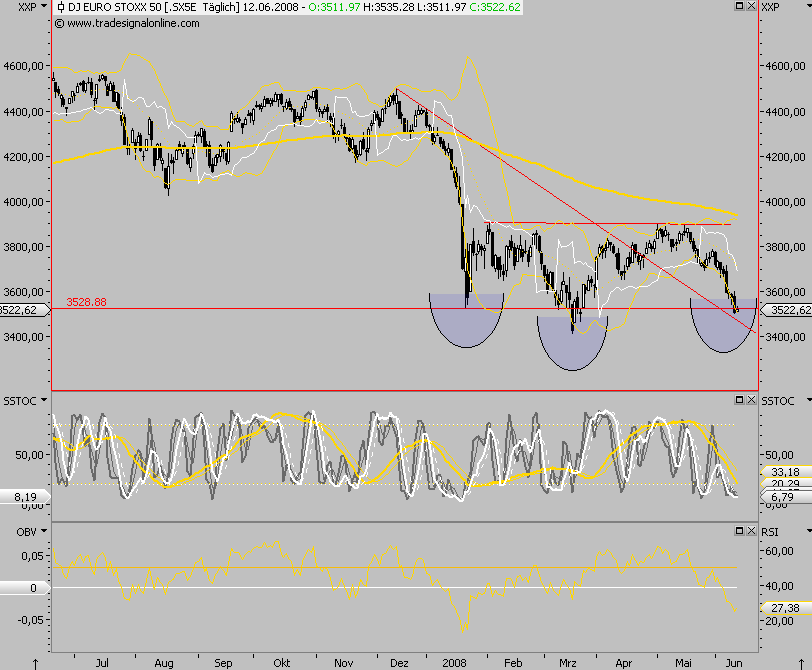812x670 pixels.
Task: Click the 3522,62 price tag on right axis
Action: tap(788, 310)
